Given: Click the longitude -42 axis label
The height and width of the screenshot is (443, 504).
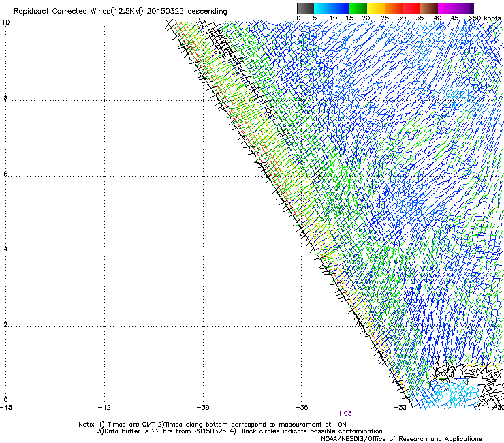Looking at the screenshot, I should 104,407.
